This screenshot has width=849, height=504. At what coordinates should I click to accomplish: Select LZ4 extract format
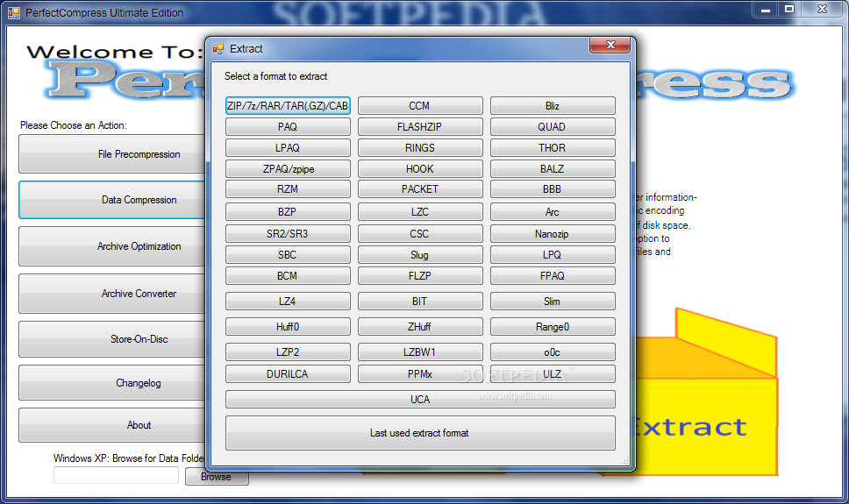point(288,301)
